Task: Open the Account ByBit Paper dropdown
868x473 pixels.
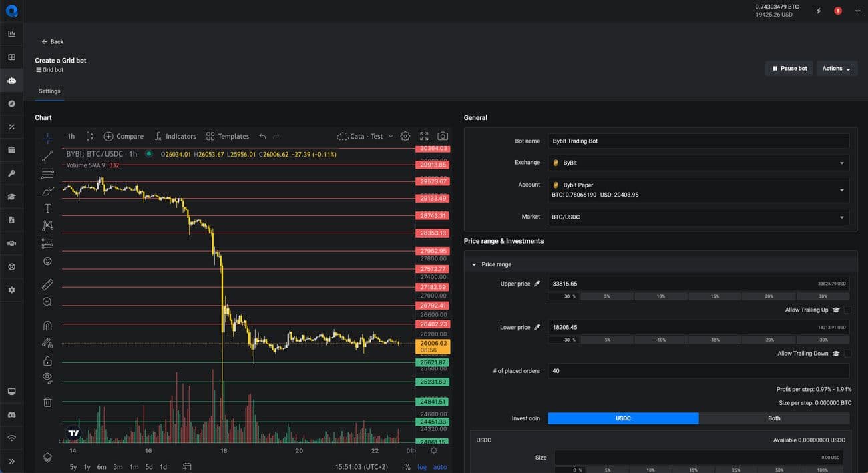Action: coord(698,190)
